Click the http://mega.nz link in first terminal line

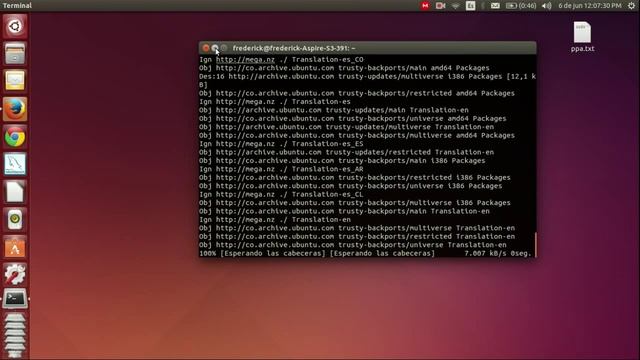tap(245, 60)
